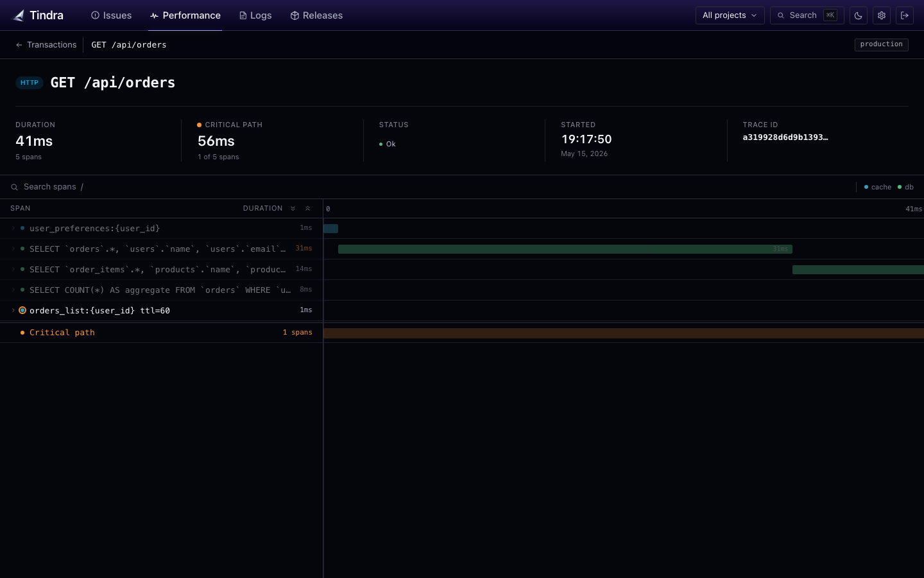Screen dimensions: 924x578
Task: Expand the user_preferences:{user_id} span
Action: (x=13, y=229)
